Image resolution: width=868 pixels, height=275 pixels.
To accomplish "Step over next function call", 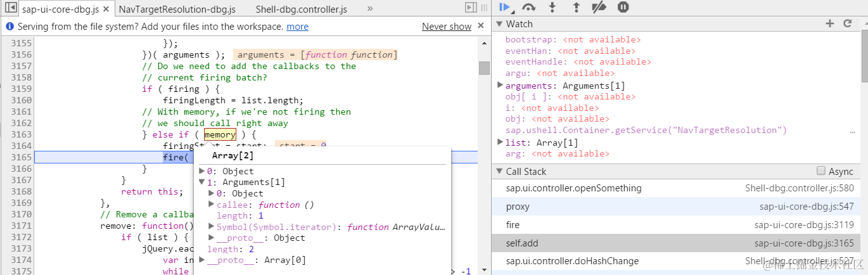I will pyautogui.click(x=528, y=7).
